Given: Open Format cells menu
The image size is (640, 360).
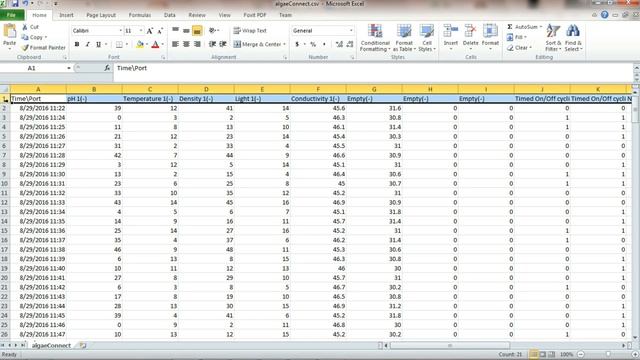Looking at the screenshot, I should pos(490,38).
